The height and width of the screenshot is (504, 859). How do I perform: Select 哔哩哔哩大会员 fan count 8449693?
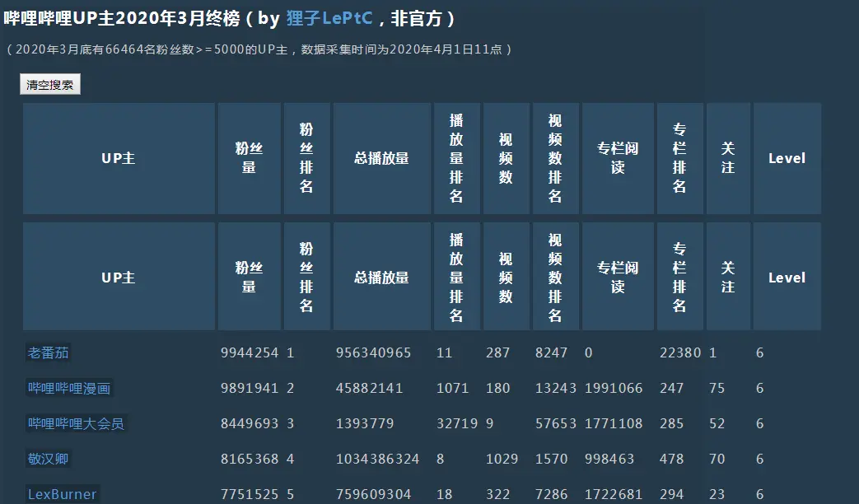click(x=250, y=423)
